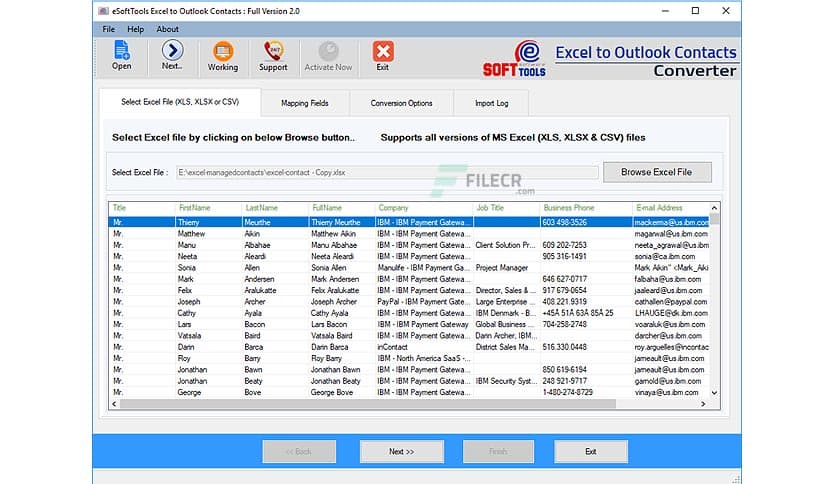Click the Vatsala Baird full name cell
This screenshot has height=484, width=836.
tap(341, 336)
